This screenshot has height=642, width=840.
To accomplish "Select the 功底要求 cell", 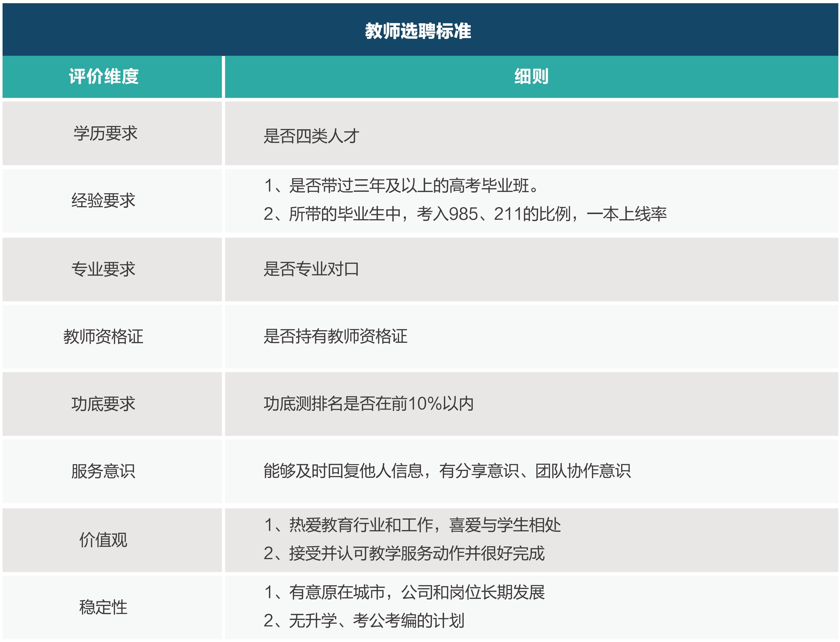I will click(x=103, y=404).
